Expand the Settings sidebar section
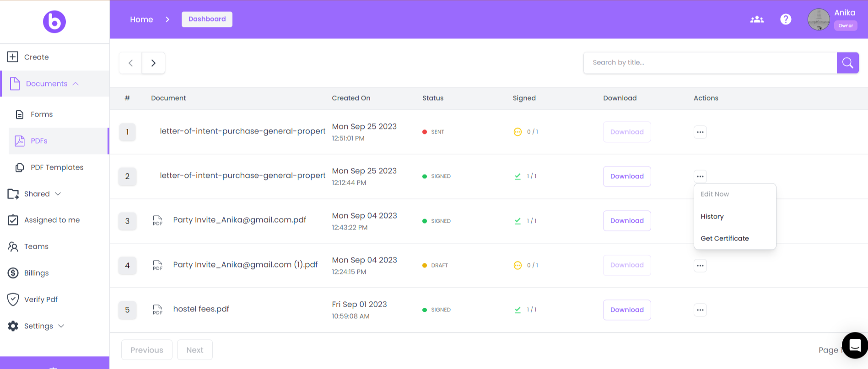The height and width of the screenshot is (369, 868). click(x=61, y=326)
